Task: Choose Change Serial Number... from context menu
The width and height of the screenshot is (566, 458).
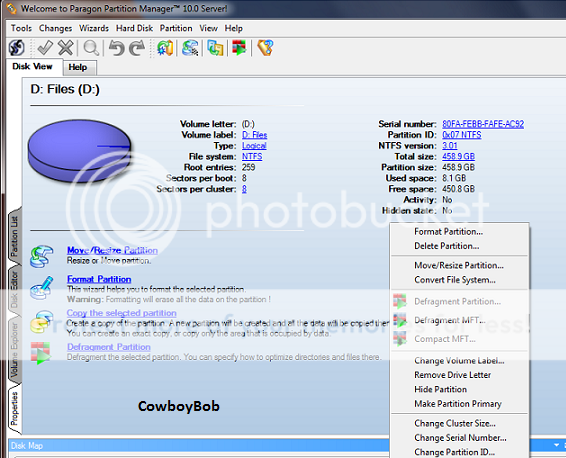Action: [x=460, y=438]
